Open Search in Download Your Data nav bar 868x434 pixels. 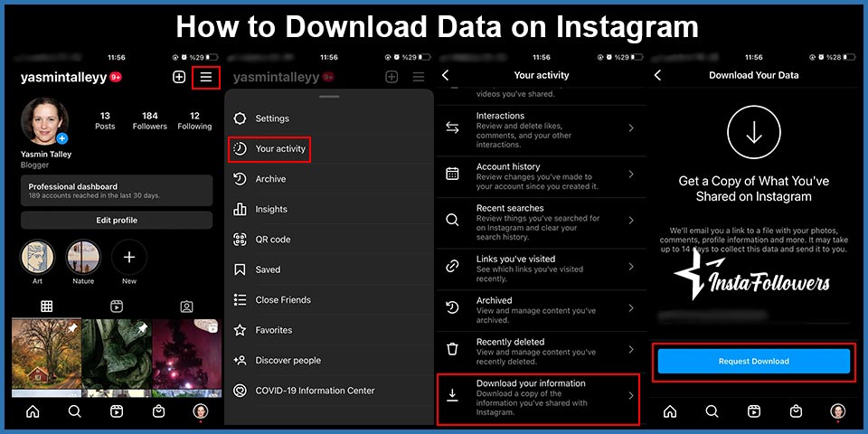(x=712, y=411)
